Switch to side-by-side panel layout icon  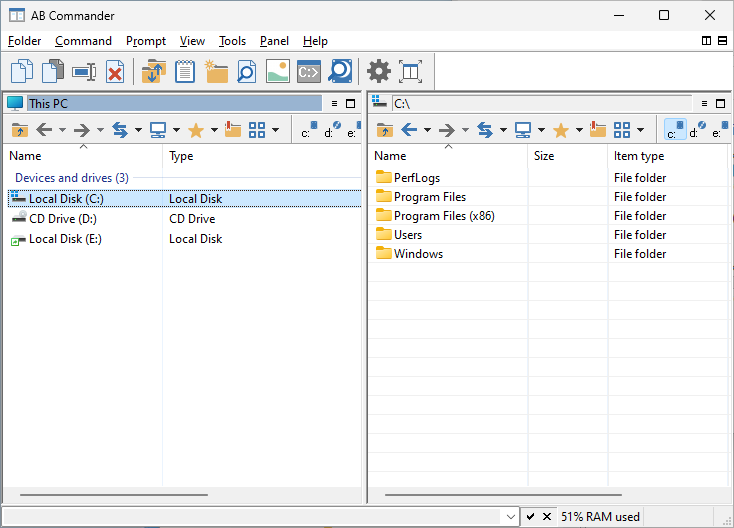[x=706, y=41]
